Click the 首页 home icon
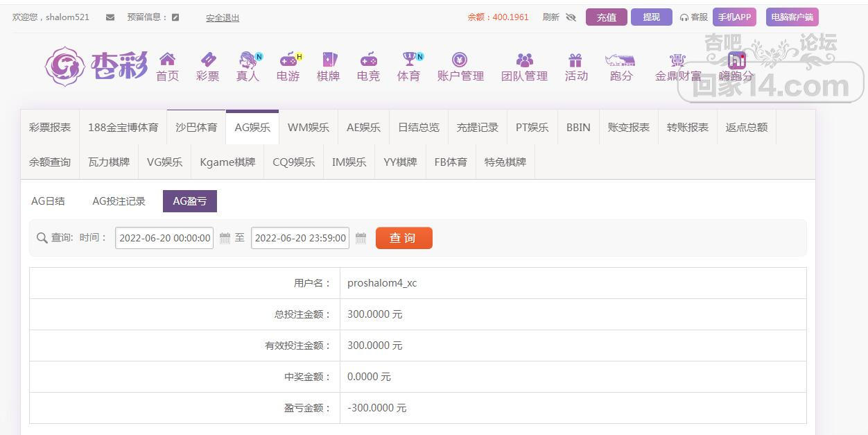Image resolution: width=868 pixels, height=435 pixels. [167, 60]
